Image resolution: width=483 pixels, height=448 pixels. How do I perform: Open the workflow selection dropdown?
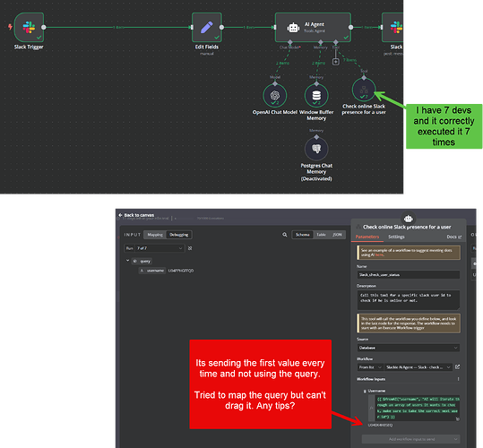(x=418, y=367)
